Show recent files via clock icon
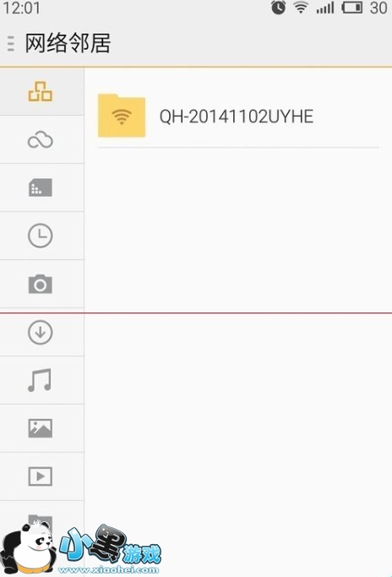This screenshot has width=392, height=577. point(41,236)
